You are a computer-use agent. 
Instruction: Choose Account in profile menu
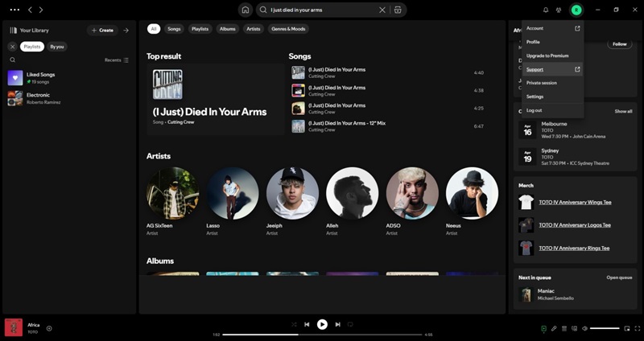click(553, 28)
